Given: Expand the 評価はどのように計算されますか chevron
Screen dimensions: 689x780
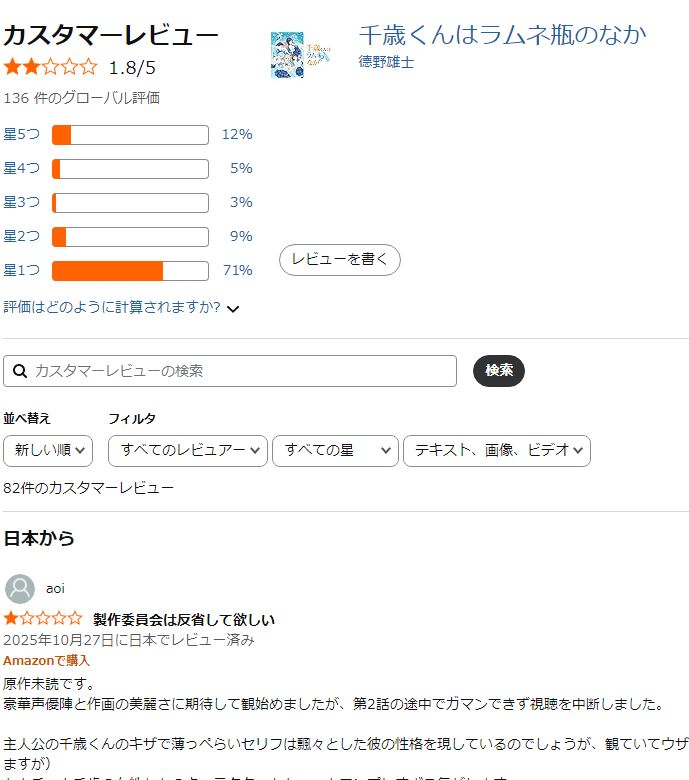Looking at the screenshot, I should [233, 309].
